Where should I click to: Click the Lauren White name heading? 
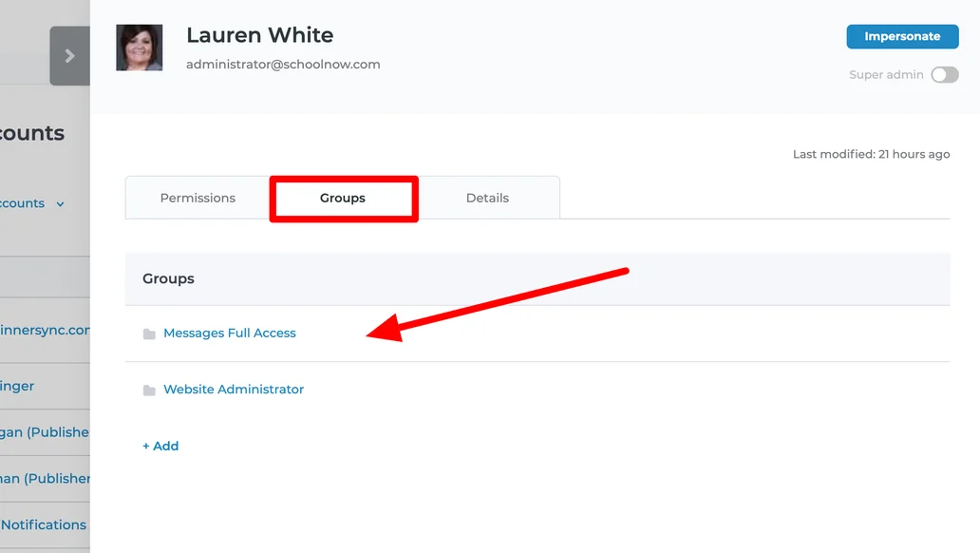259,35
